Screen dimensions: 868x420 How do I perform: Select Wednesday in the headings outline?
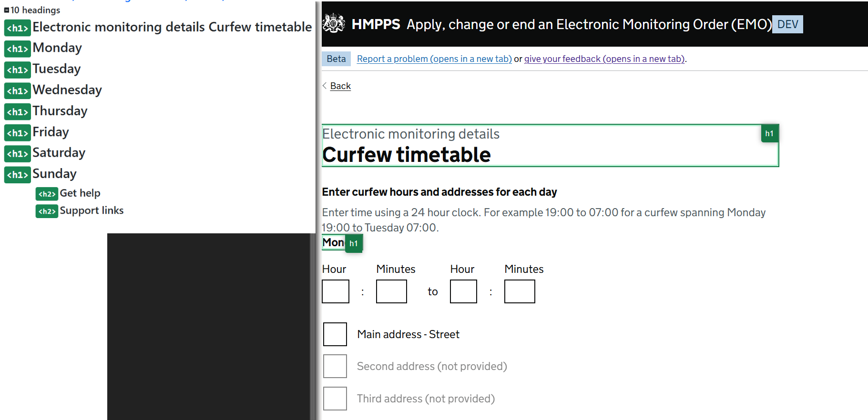[67, 90]
